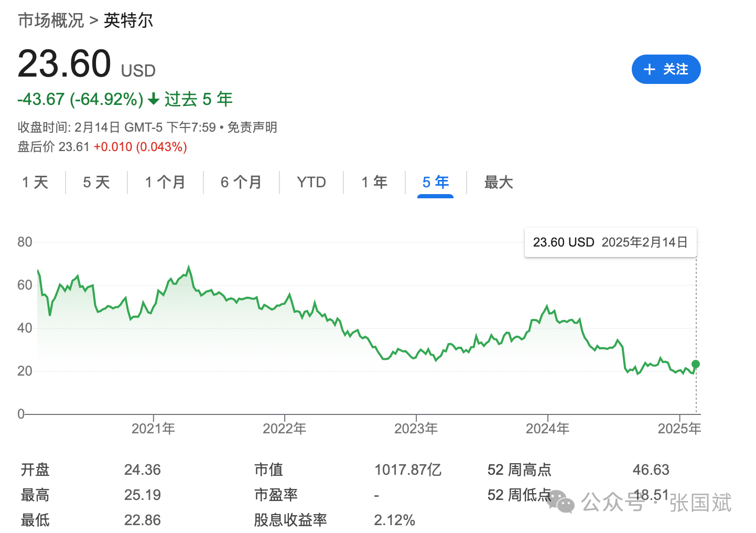Click the 市值 market cap label
The height and width of the screenshot is (533, 756).
pyautogui.click(x=268, y=470)
